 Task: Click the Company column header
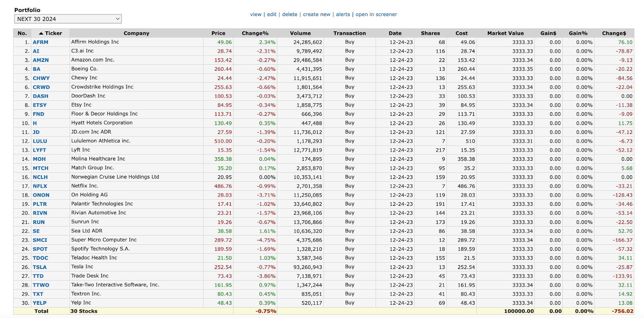[136, 33]
